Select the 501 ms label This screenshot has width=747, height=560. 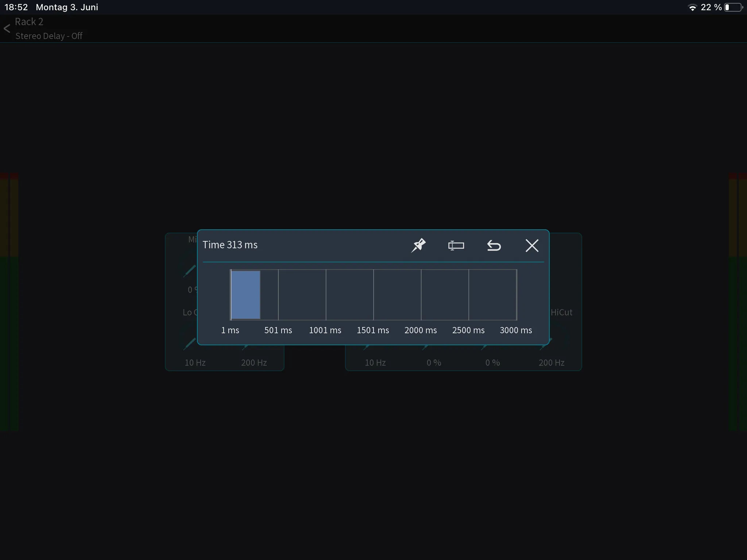coord(278,330)
